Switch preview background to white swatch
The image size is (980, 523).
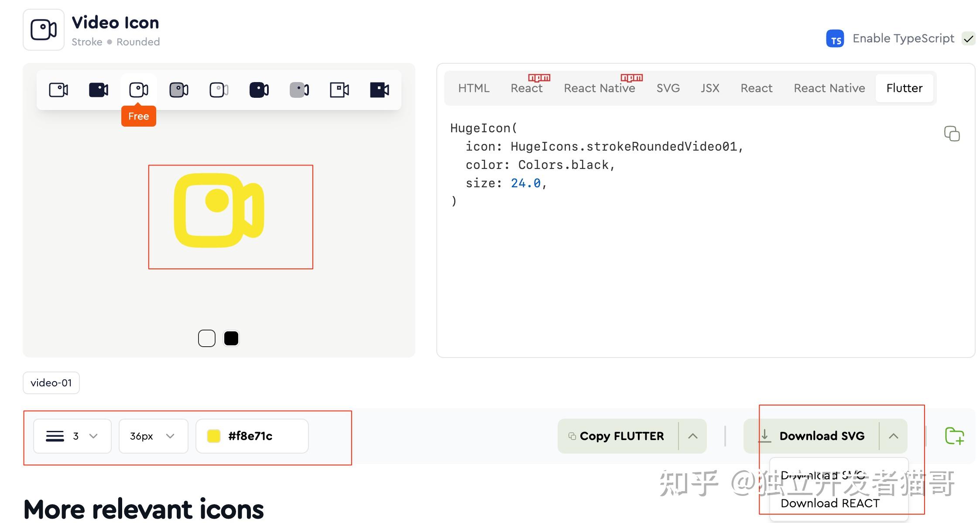pyautogui.click(x=206, y=338)
